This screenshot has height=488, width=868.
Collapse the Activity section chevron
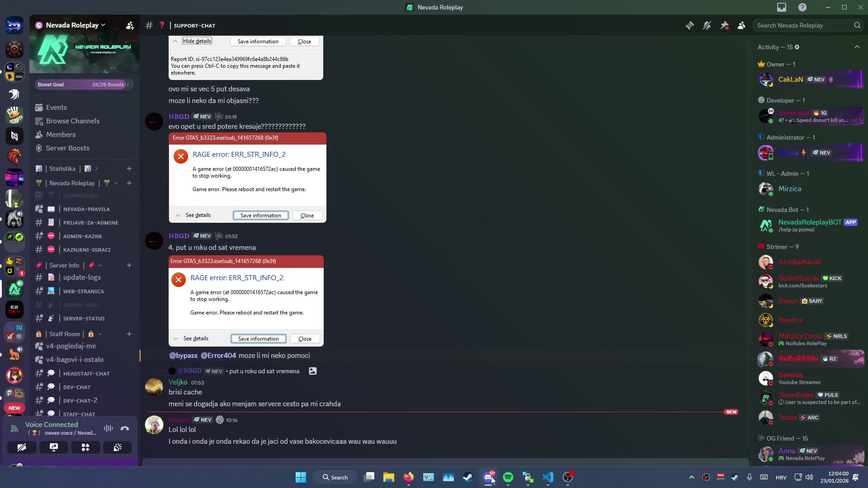[x=857, y=47]
